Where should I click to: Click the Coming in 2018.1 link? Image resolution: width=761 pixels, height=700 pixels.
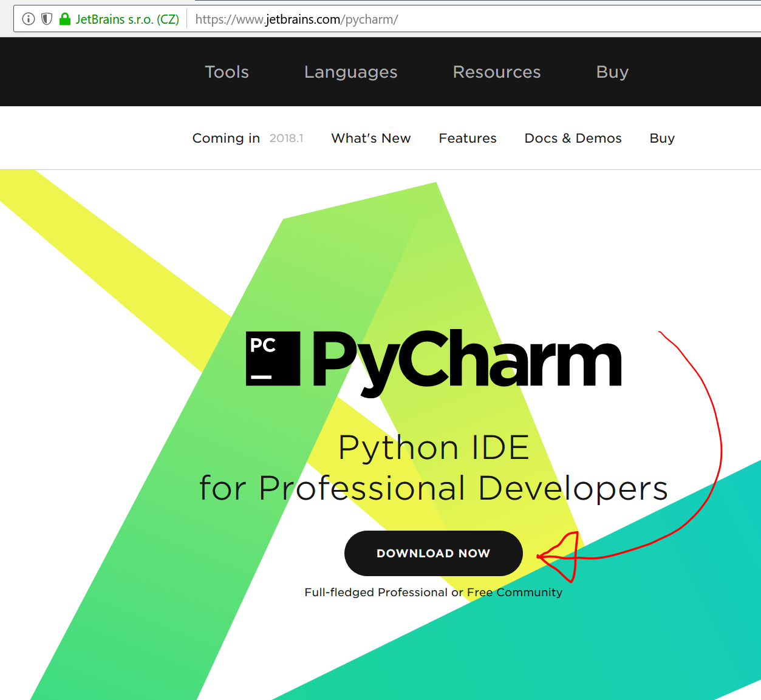click(x=248, y=138)
